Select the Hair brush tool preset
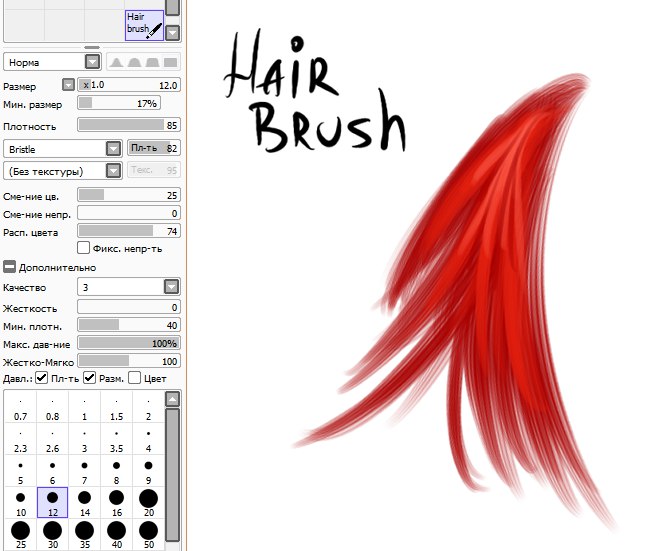 pos(144,25)
